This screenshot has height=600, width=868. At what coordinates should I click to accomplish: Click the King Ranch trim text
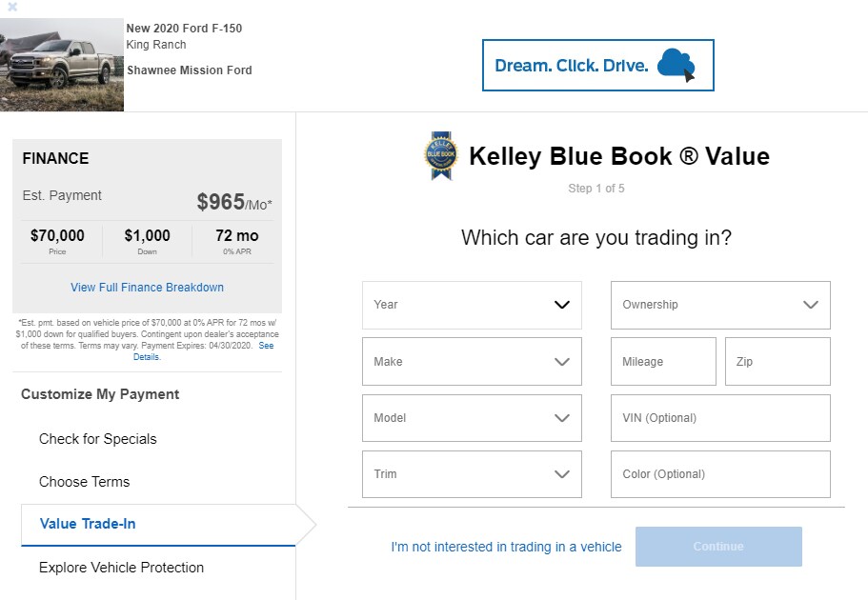point(156,45)
